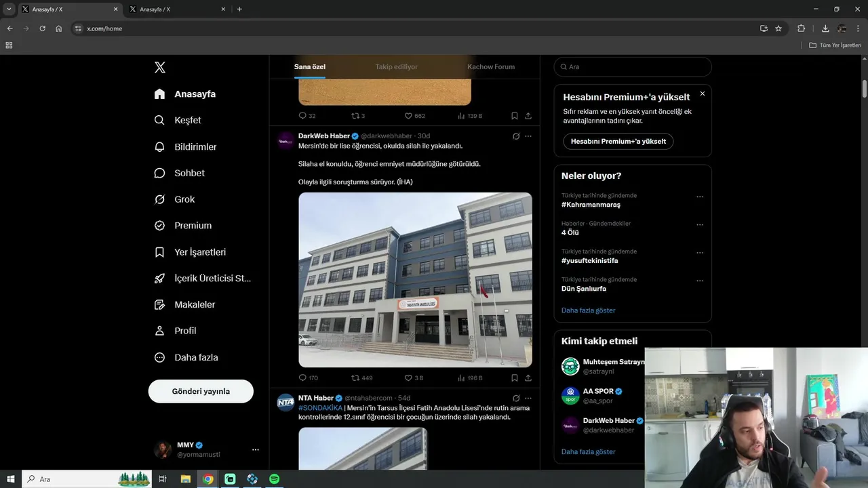Click the Profil person icon

tap(159, 331)
